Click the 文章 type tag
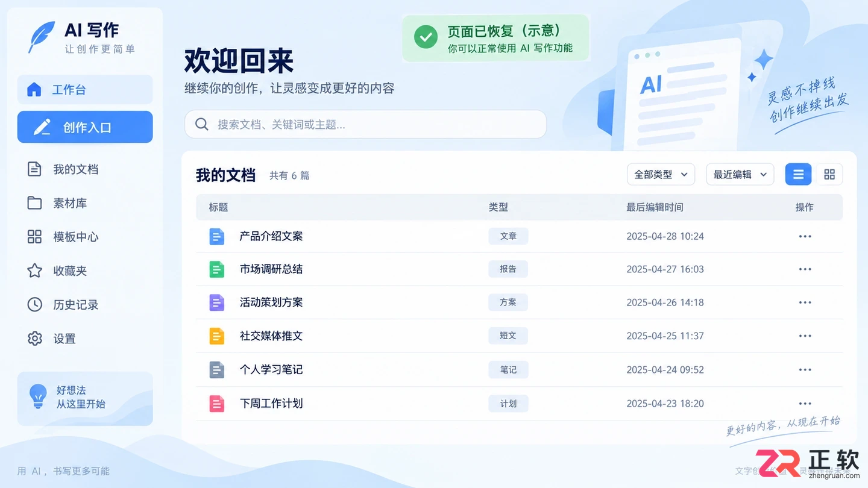This screenshot has width=868, height=488. point(508,236)
